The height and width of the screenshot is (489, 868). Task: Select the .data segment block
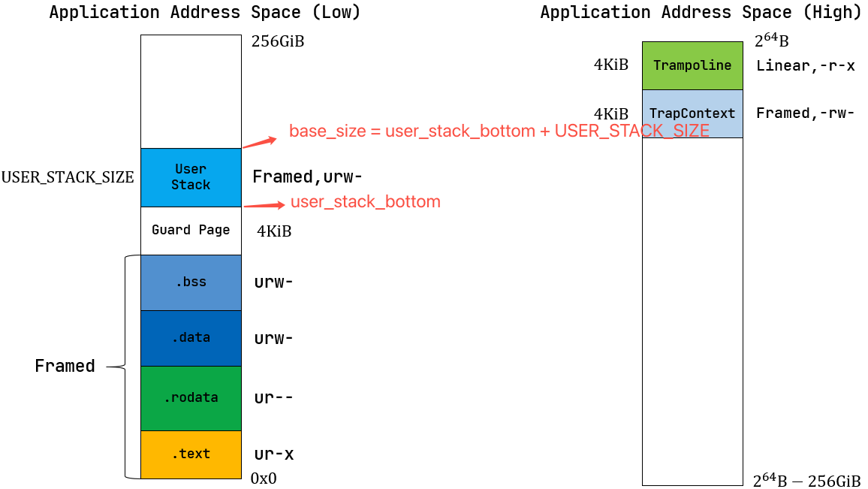click(x=190, y=338)
